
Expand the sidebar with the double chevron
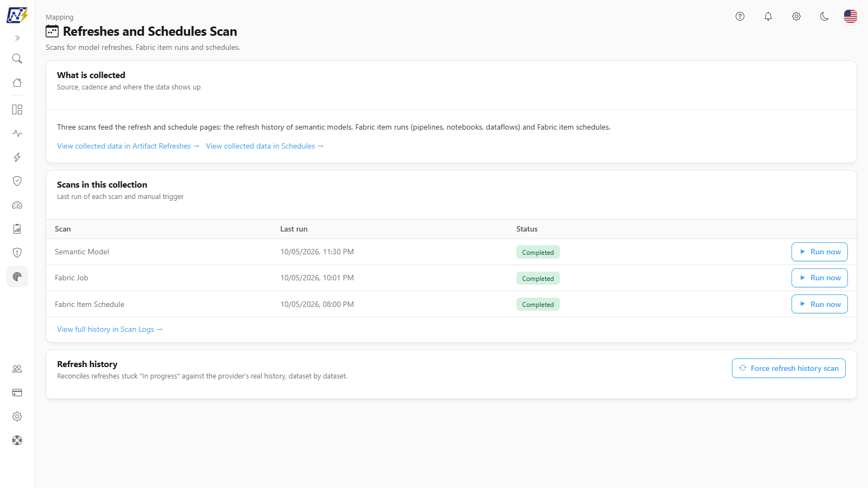coord(17,38)
